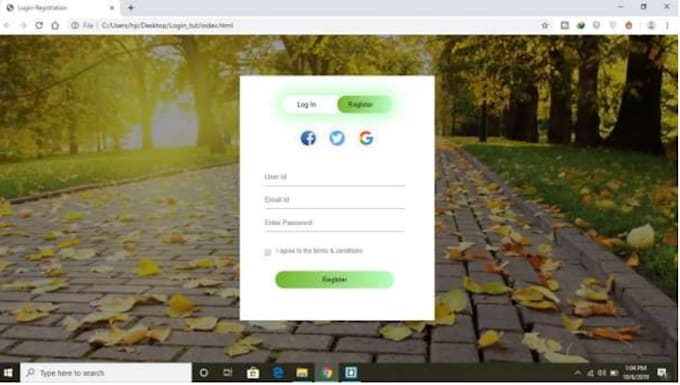Check the agree to terms & conditions box

pyautogui.click(x=268, y=252)
